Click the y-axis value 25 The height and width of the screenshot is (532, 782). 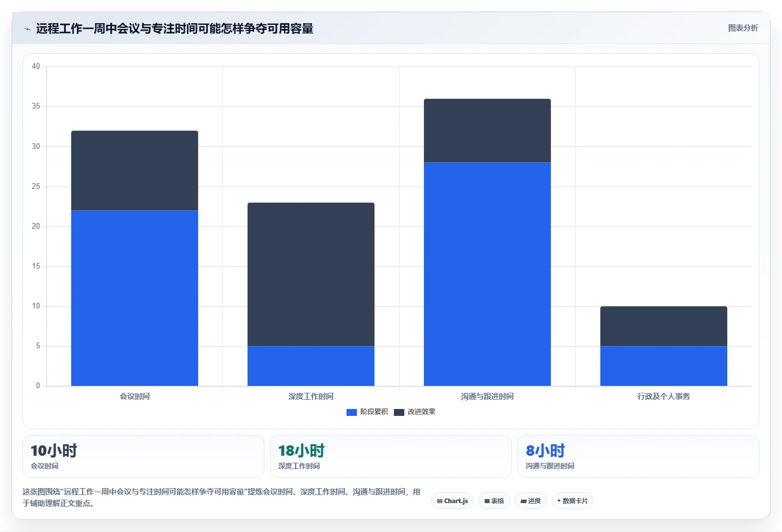pyautogui.click(x=36, y=187)
